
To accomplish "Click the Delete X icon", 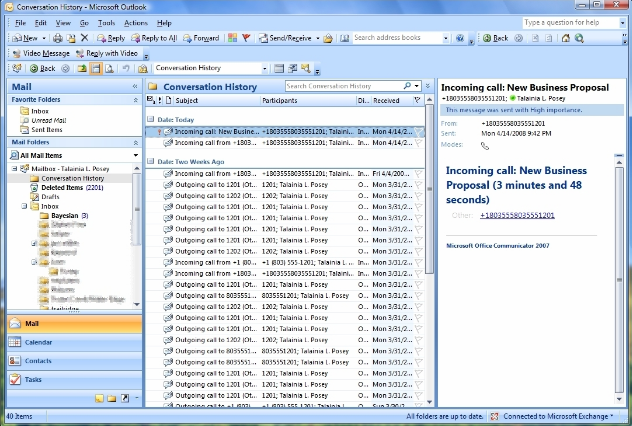I will 84,38.
